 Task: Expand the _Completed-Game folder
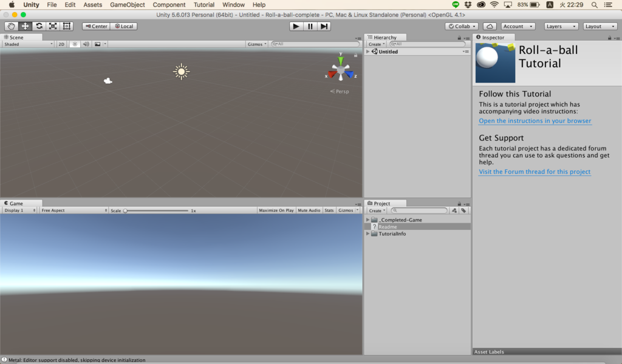coord(367,220)
